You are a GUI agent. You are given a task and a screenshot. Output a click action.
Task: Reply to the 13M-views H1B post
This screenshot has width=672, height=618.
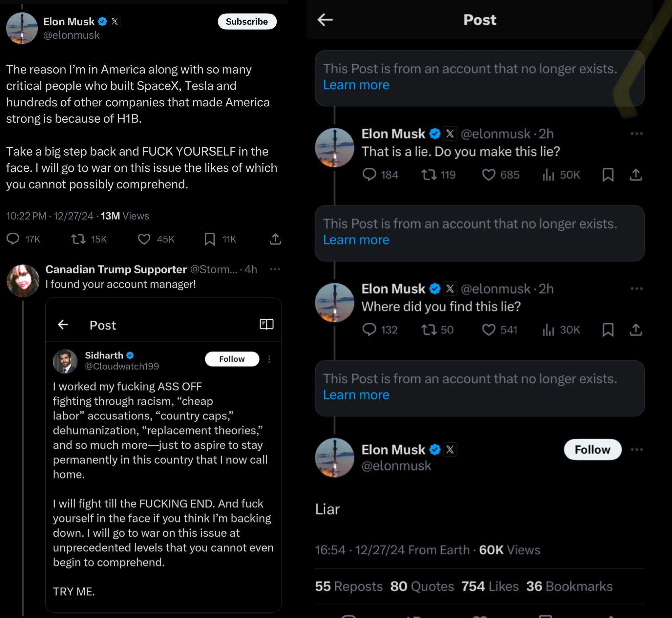13,239
